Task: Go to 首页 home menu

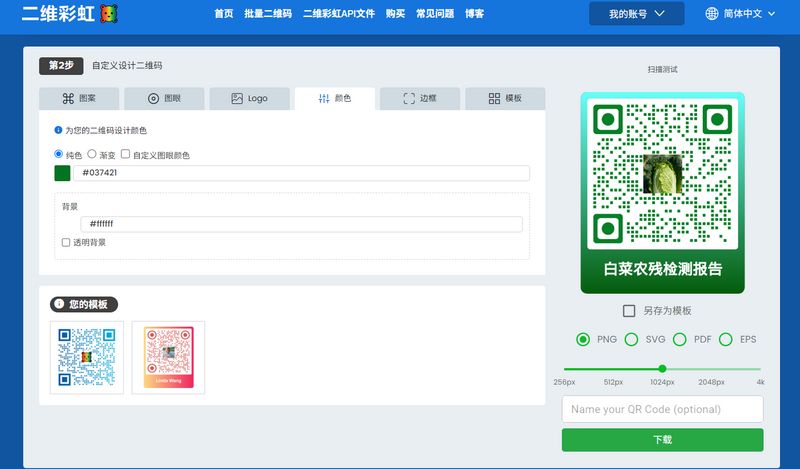Action: 223,14
